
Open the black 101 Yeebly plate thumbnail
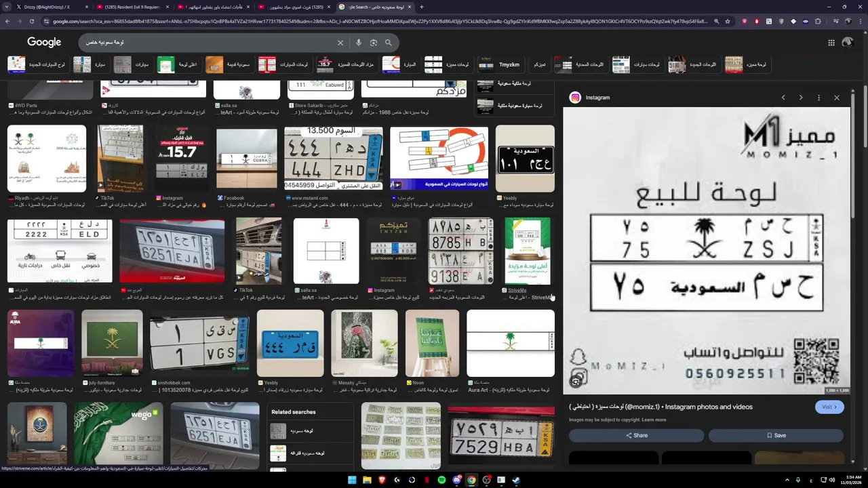click(525, 159)
